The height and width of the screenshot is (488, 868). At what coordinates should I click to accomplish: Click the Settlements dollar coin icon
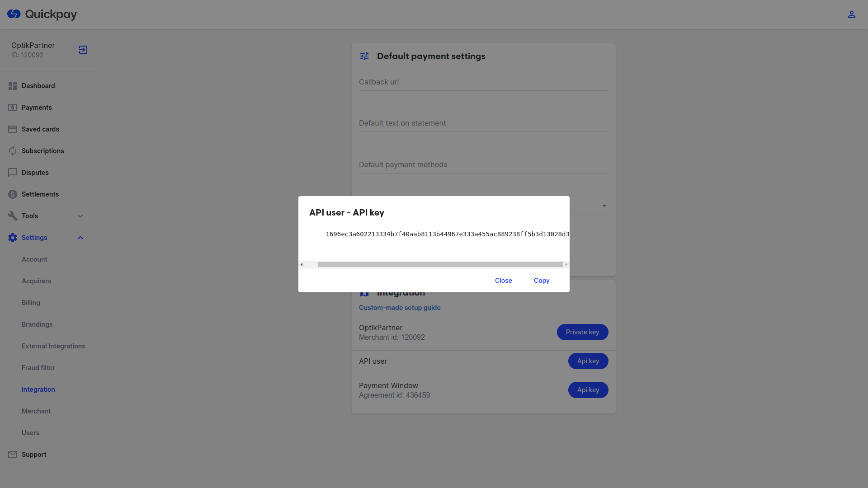[x=13, y=194]
